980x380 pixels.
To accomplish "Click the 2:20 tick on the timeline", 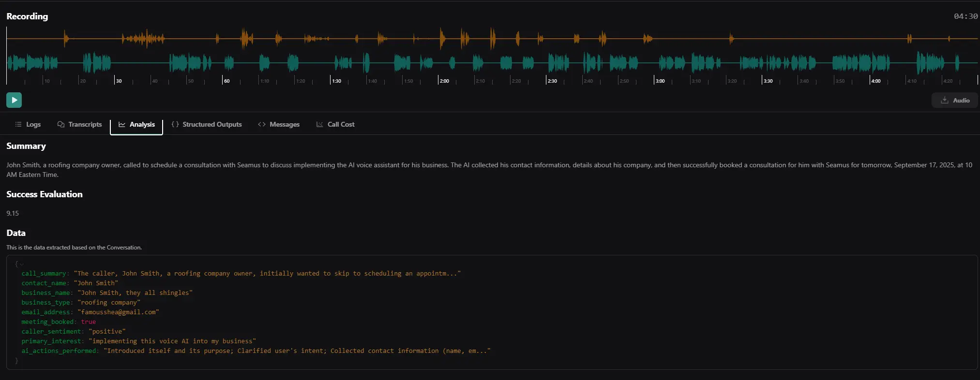I will point(516,81).
